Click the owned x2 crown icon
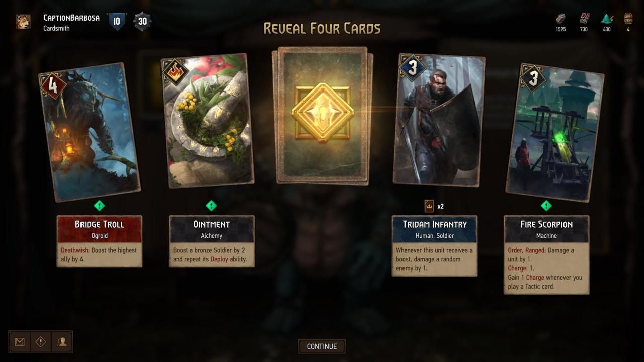Viewport: 644px width, 362px height. 429,206
